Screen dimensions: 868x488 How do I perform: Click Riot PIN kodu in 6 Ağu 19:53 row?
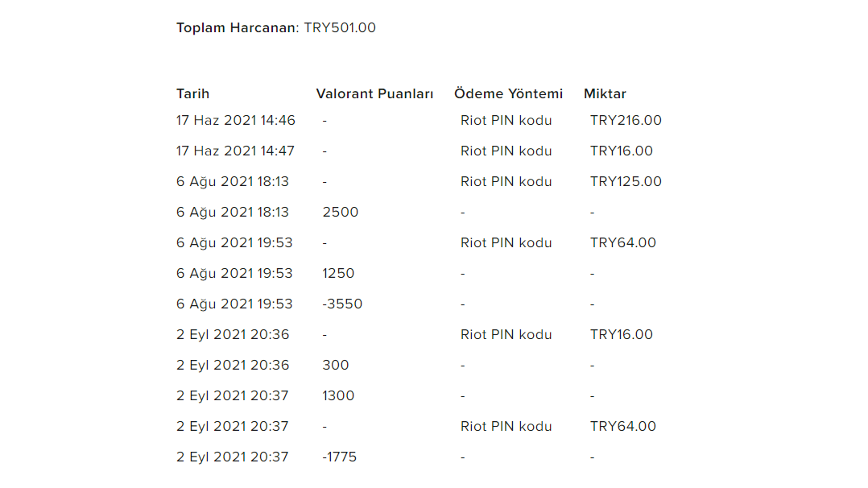point(506,242)
